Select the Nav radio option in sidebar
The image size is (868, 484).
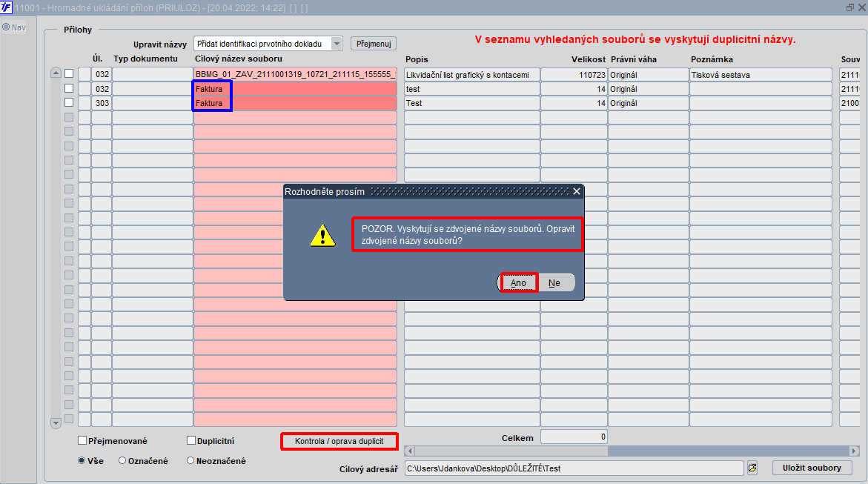6,27
